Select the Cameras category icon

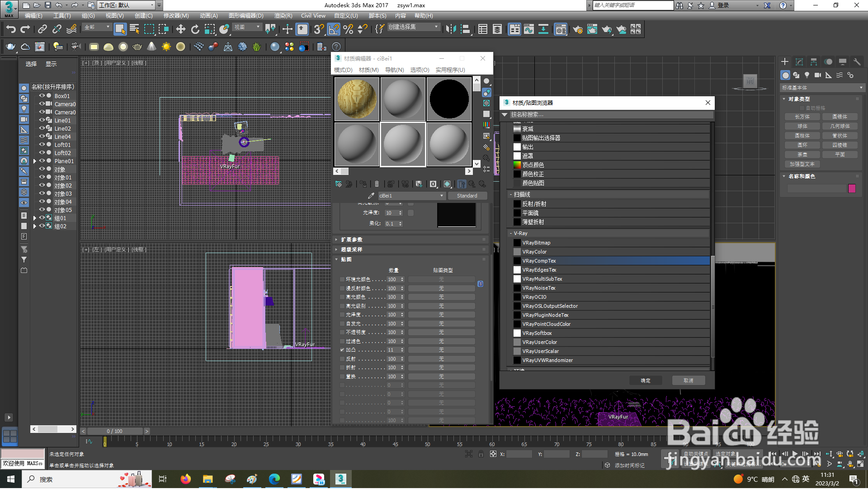click(x=818, y=75)
